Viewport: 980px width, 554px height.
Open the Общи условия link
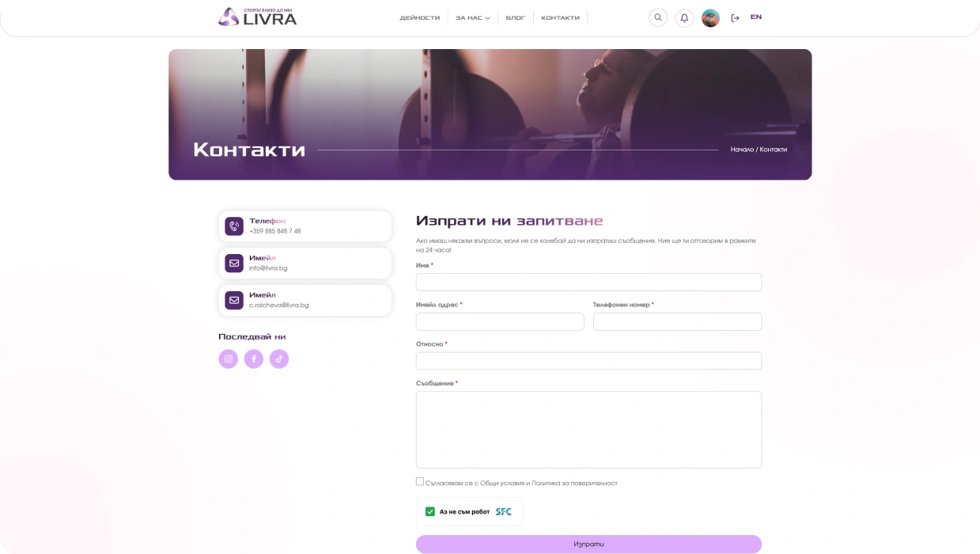[503, 483]
